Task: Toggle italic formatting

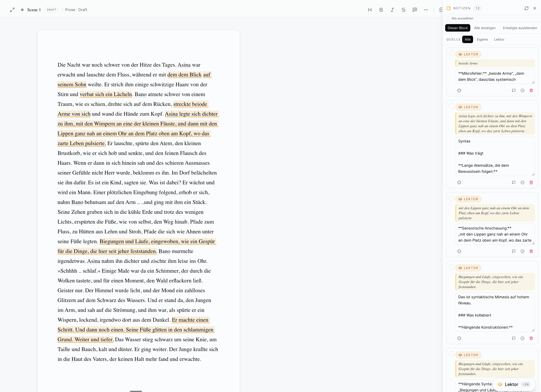Action: [392, 10]
